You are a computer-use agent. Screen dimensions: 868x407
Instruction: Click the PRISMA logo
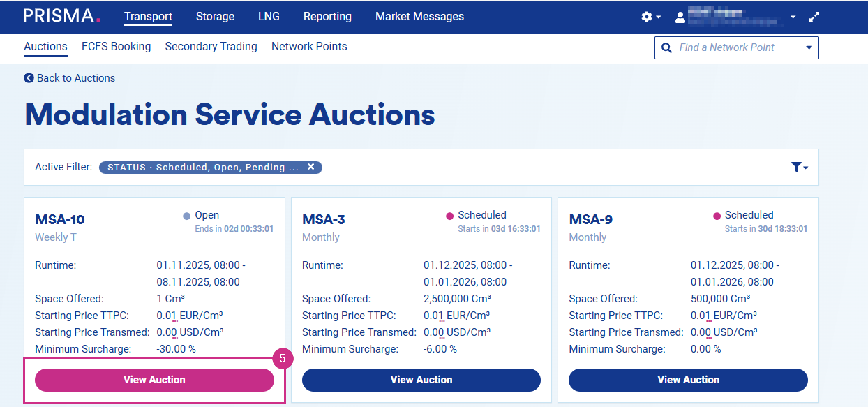point(62,16)
